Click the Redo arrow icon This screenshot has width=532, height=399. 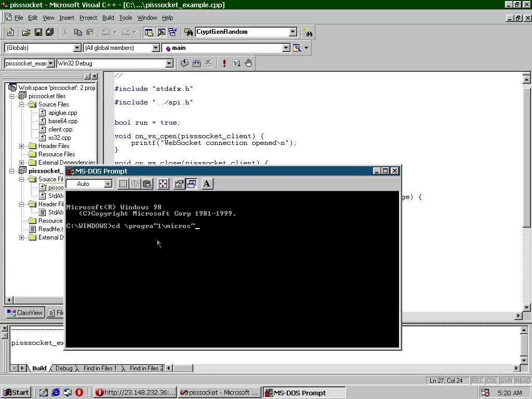point(126,32)
